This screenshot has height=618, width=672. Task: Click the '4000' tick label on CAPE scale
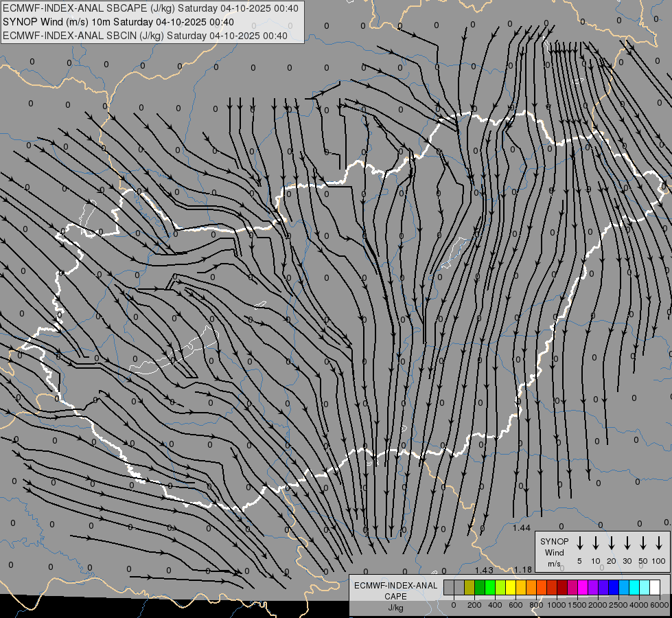(x=639, y=605)
